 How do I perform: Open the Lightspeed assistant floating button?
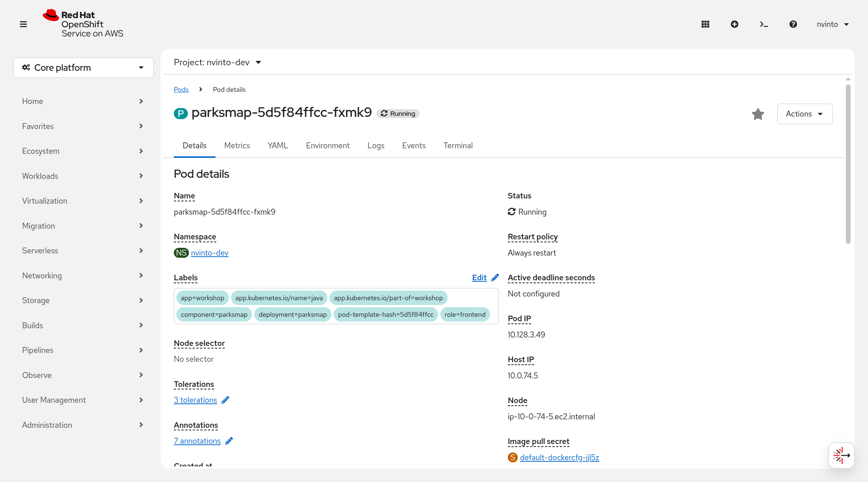point(841,455)
